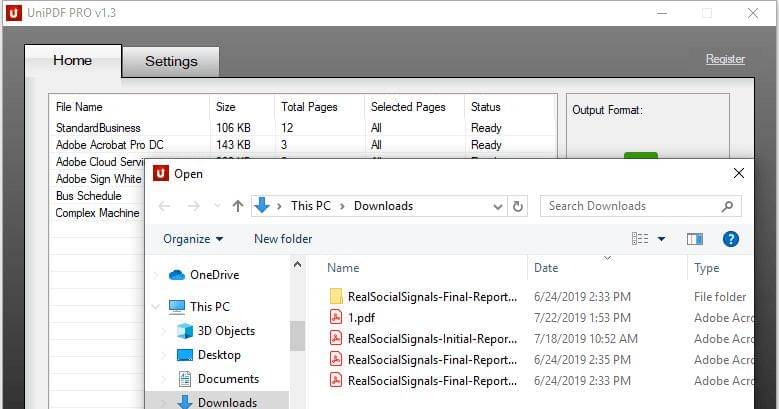The height and width of the screenshot is (409, 779).
Task: Select This PC in navigation tree
Action: (x=210, y=307)
